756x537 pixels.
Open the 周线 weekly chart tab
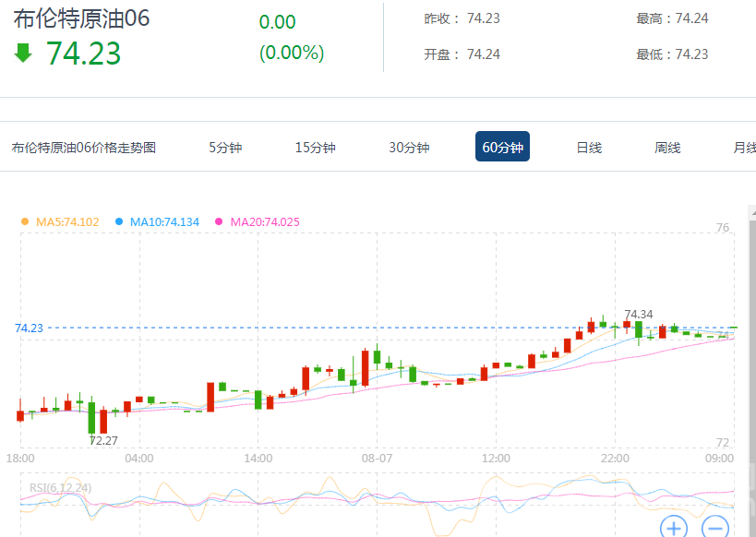[667, 147]
